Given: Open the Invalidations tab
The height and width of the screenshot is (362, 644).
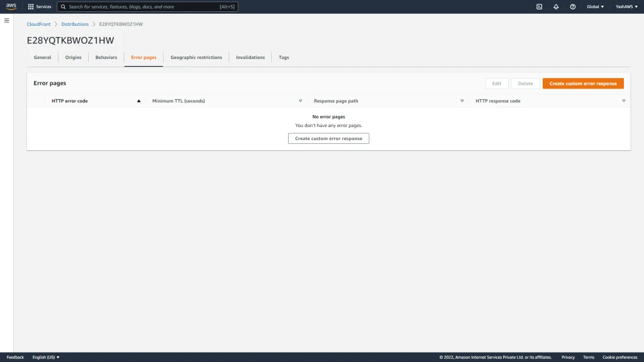Looking at the screenshot, I should 250,57.
